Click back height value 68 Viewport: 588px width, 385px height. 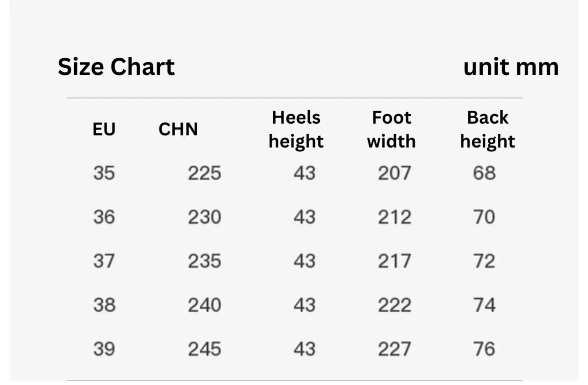coord(484,173)
